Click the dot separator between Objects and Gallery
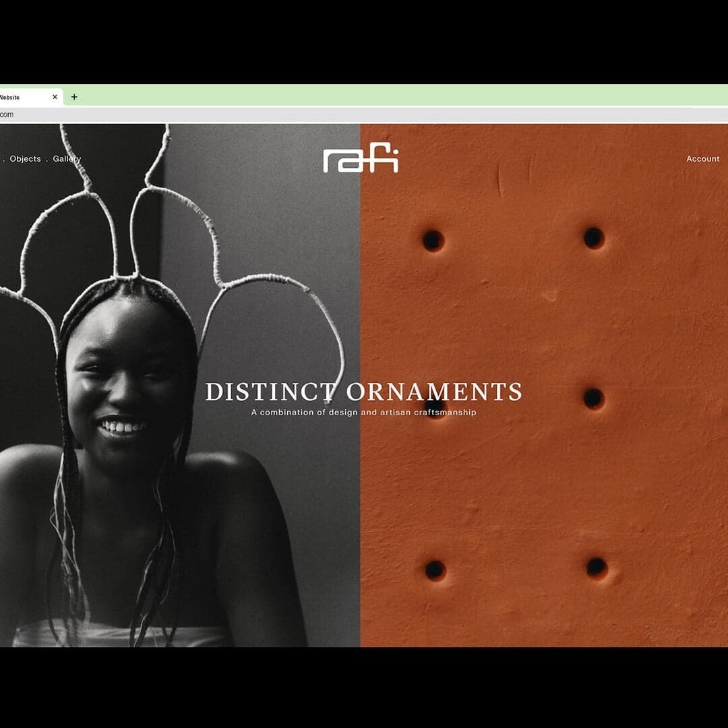Viewport: 728px width, 728px height. 46,161
